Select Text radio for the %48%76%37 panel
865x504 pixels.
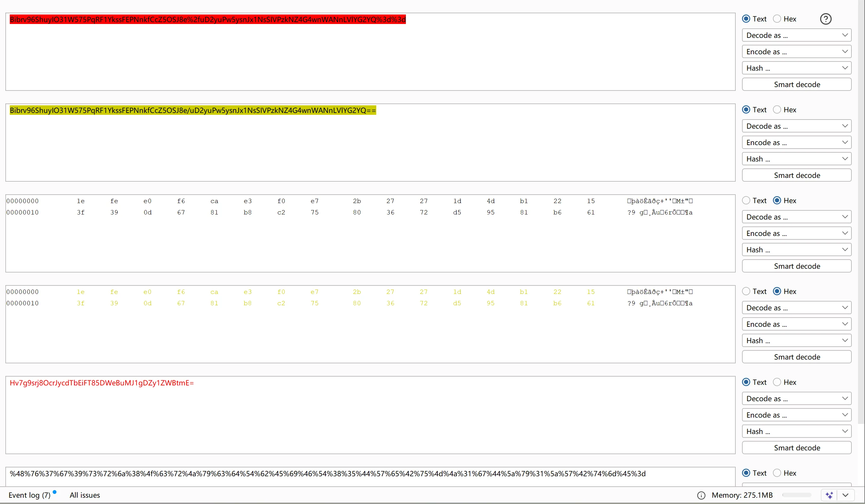point(754,473)
